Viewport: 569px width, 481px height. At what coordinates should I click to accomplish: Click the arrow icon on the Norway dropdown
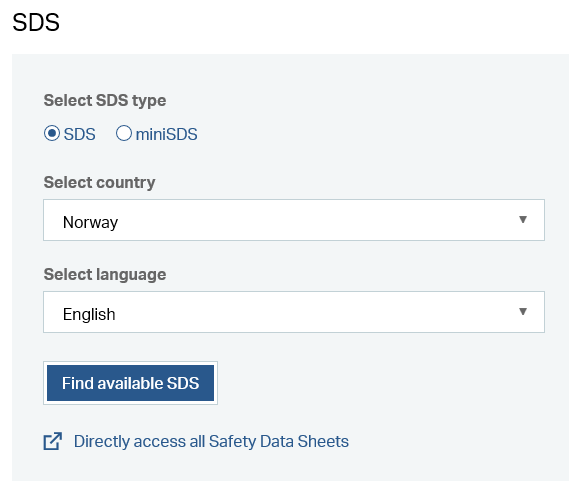(x=523, y=220)
